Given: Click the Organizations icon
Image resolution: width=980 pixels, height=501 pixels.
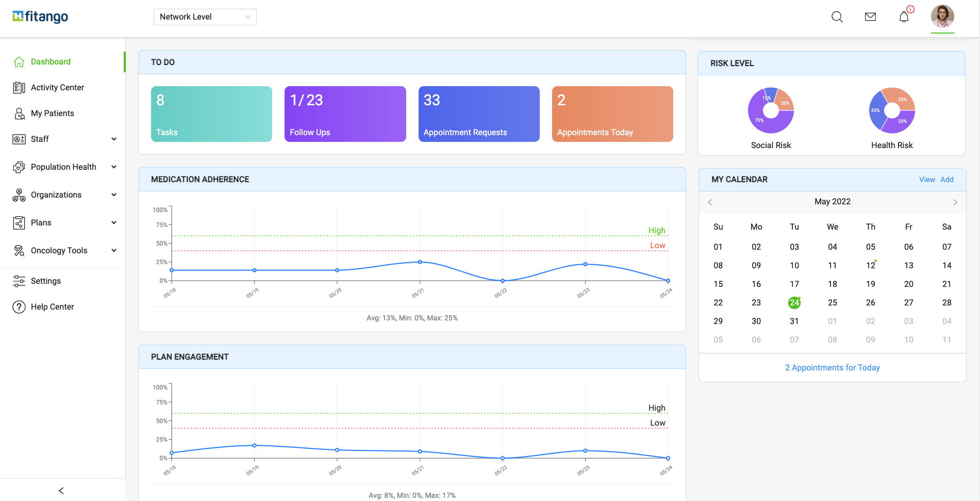Looking at the screenshot, I should coord(19,195).
